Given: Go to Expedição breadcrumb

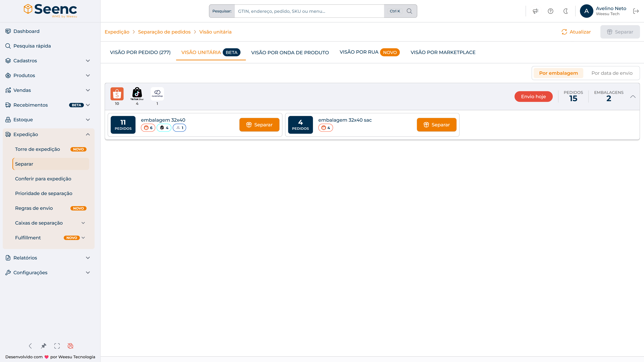Looking at the screenshot, I should pyautogui.click(x=117, y=32).
